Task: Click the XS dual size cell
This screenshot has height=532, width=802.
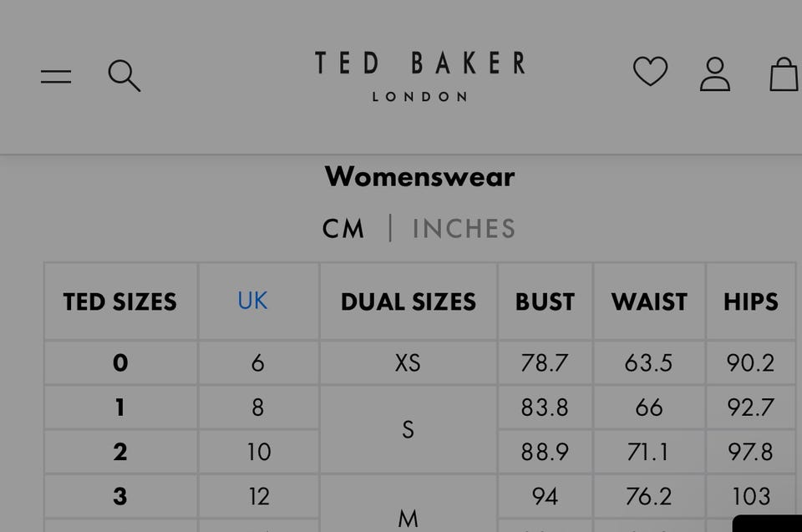Action: click(408, 362)
